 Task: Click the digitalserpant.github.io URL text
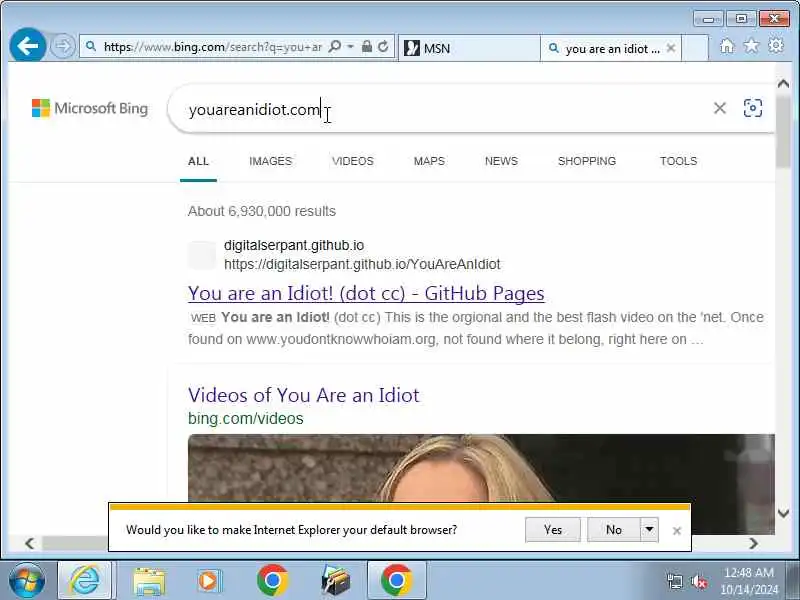click(x=362, y=264)
